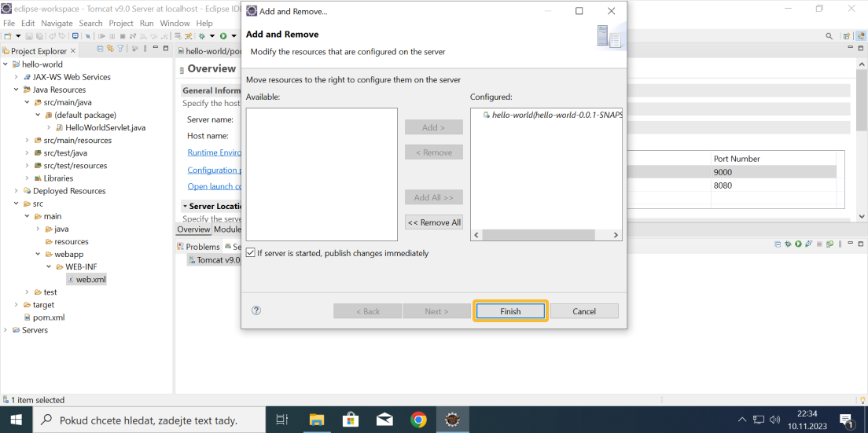Open Project Explorer View Menu (three dots)
868x433 pixels.
[145, 49]
